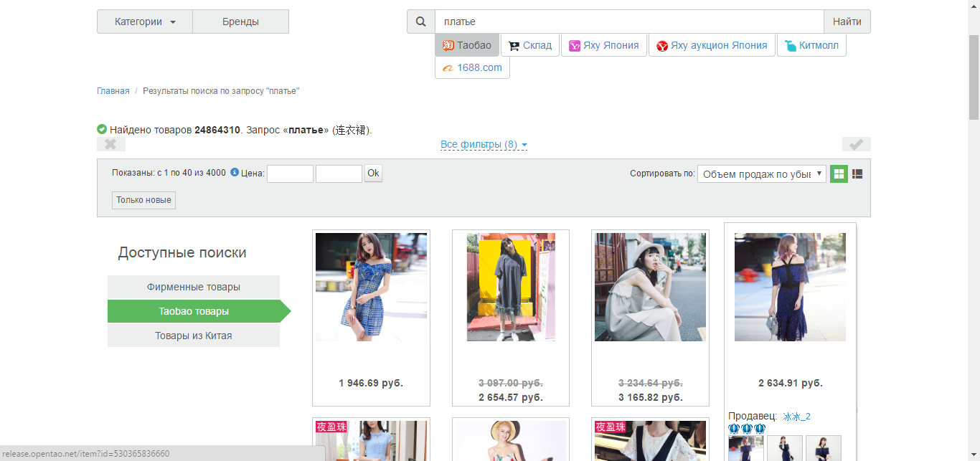Viewport: 980px width, 461px height.
Task: Click the minimum price input field
Action: tap(290, 174)
